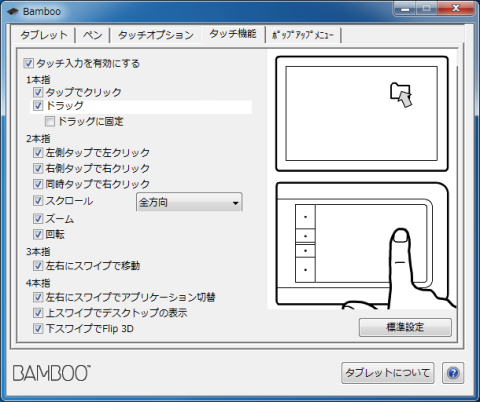Select the タッチ機能 tab
The image size is (480, 402).
point(233,34)
